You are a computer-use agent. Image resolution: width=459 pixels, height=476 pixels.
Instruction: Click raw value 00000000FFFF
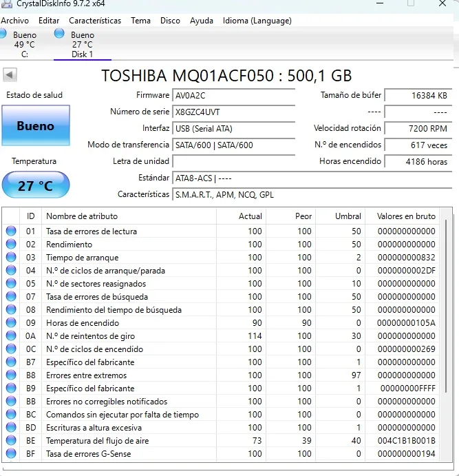click(408, 389)
